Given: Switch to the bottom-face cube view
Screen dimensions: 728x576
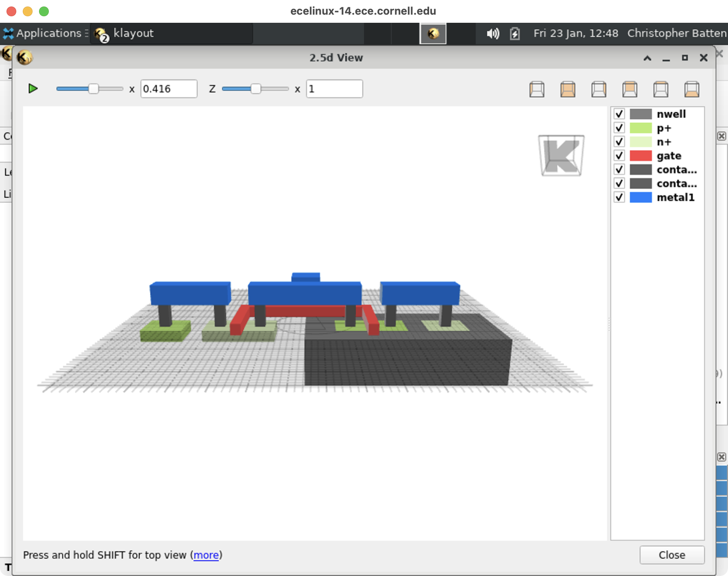Looking at the screenshot, I should [691, 89].
